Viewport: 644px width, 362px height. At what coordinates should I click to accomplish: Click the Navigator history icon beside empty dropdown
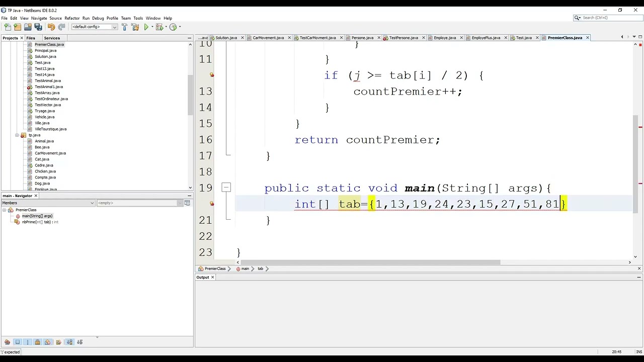pos(187,203)
